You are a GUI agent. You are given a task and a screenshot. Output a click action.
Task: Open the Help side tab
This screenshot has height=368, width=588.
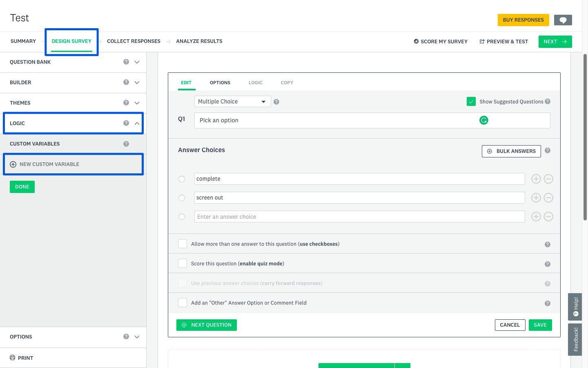(x=575, y=307)
